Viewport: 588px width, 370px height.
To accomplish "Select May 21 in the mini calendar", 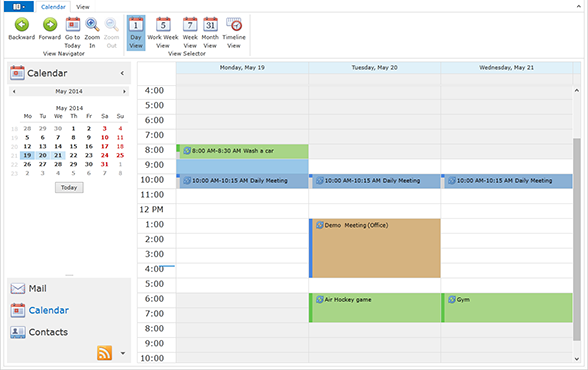I will (58, 155).
